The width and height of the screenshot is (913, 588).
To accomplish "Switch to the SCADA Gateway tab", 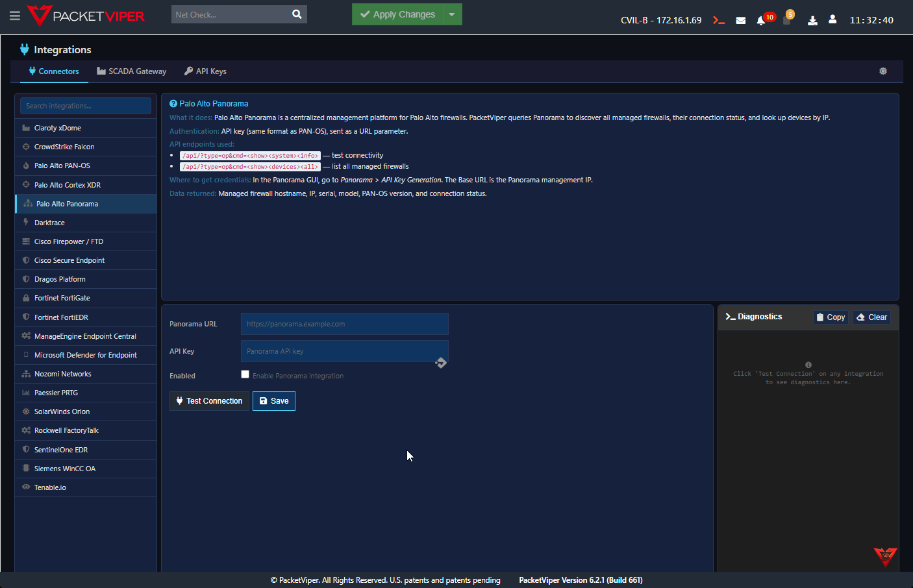I will (132, 71).
